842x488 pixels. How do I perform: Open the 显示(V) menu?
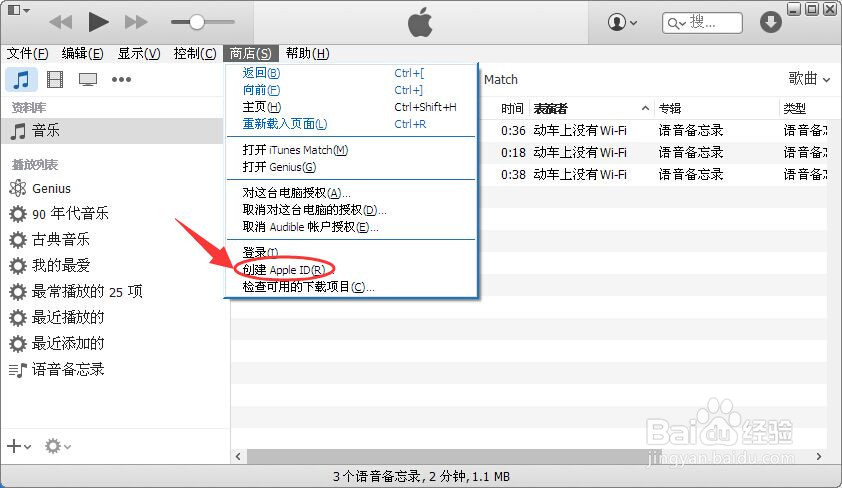[x=139, y=54]
